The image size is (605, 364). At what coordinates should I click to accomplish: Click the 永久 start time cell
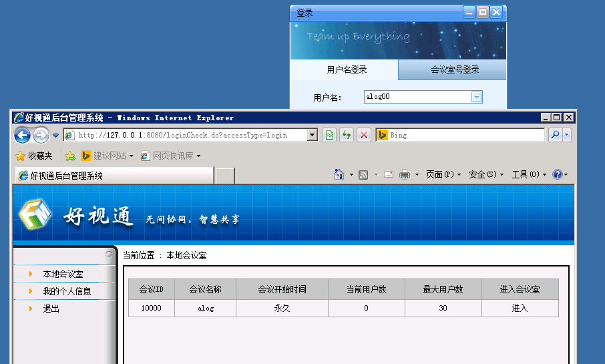click(x=282, y=308)
